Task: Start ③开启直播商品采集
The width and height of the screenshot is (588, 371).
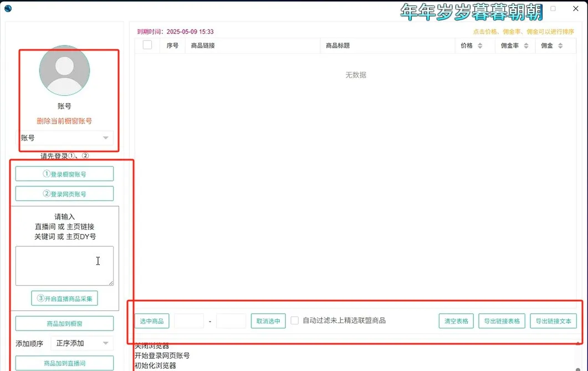Action: coord(64,298)
